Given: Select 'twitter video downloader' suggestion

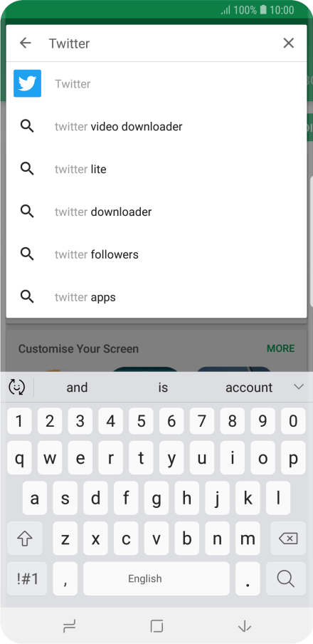Looking at the screenshot, I should [x=156, y=127].
